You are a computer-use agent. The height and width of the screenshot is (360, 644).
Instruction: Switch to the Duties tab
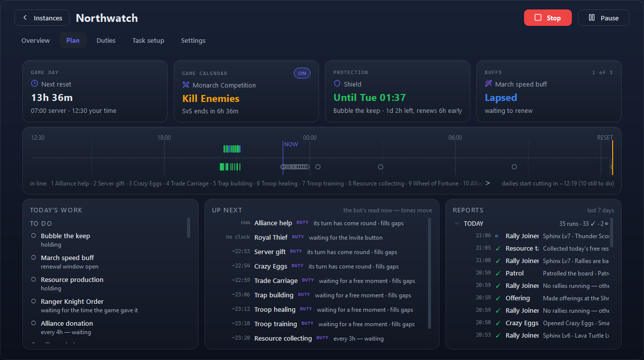(x=106, y=40)
